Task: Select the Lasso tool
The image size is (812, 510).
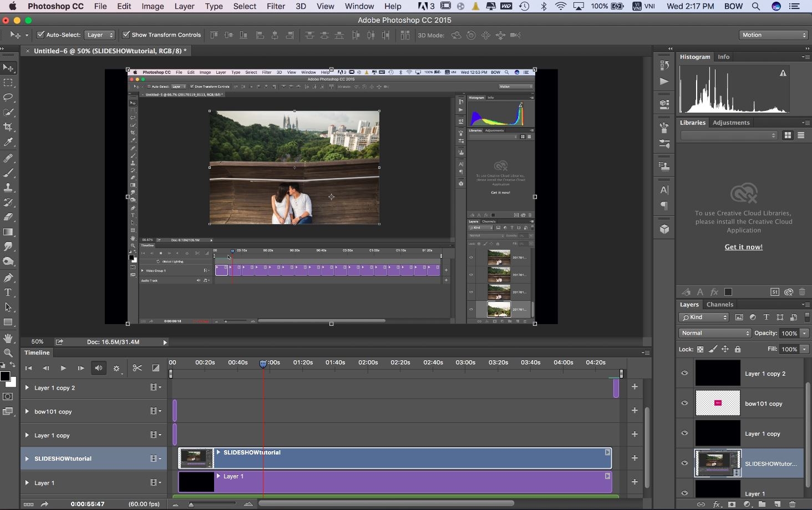Action: 8,98
